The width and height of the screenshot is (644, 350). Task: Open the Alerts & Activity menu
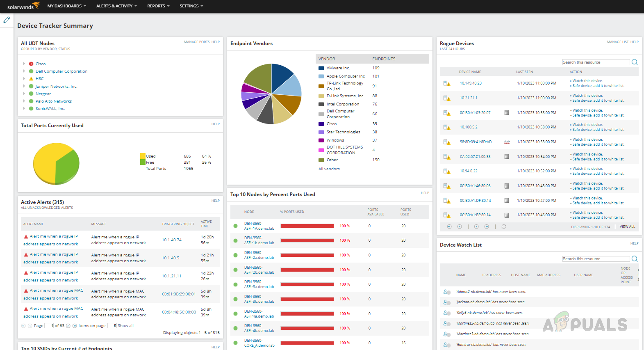click(x=116, y=6)
